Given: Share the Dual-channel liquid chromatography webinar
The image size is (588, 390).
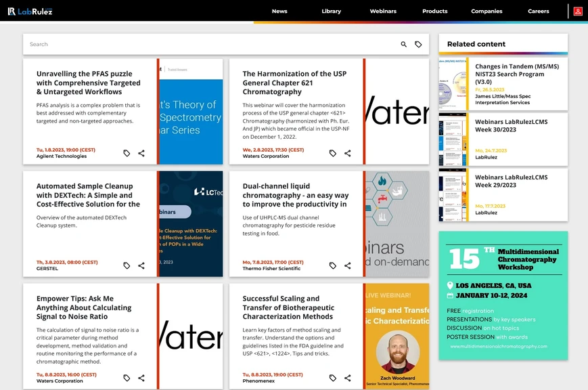Looking at the screenshot, I should pyautogui.click(x=348, y=266).
